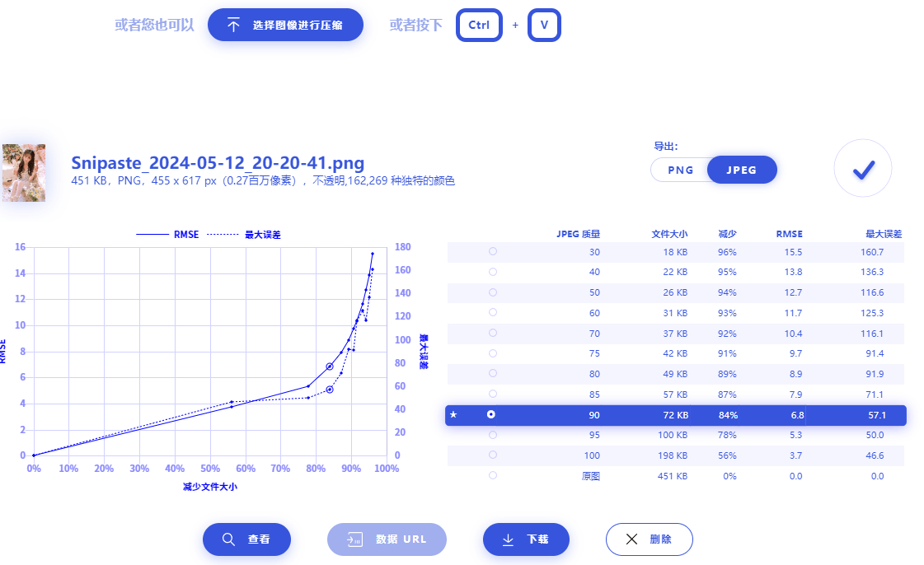The height and width of the screenshot is (565, 924).
Task: Click the 删除 button to delete the image
Action: (x=649, y=539)
